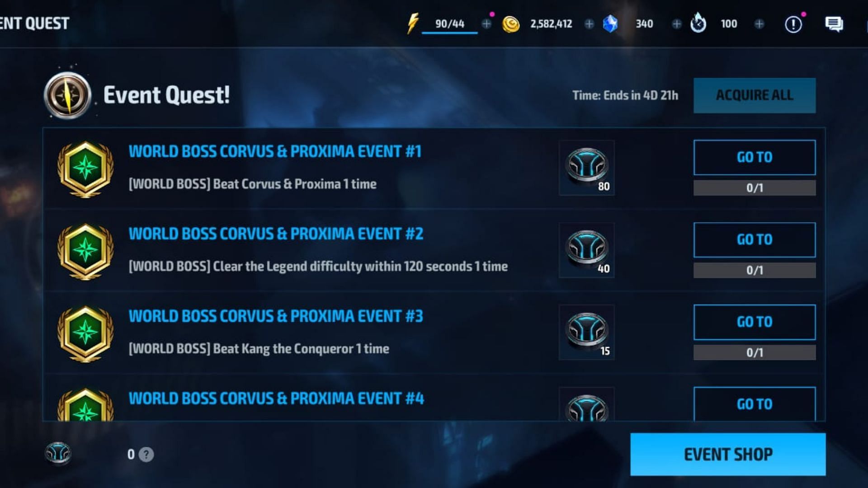
Task: Click ACQUIRE ALL button to collect rewards
Action: pyautogui.click(x=754, y=95)
